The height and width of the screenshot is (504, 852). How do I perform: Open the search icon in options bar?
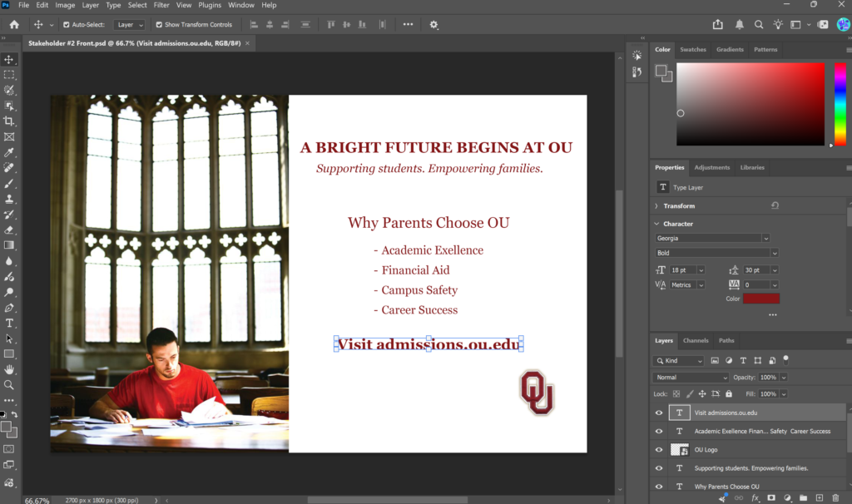click(759, 24)
